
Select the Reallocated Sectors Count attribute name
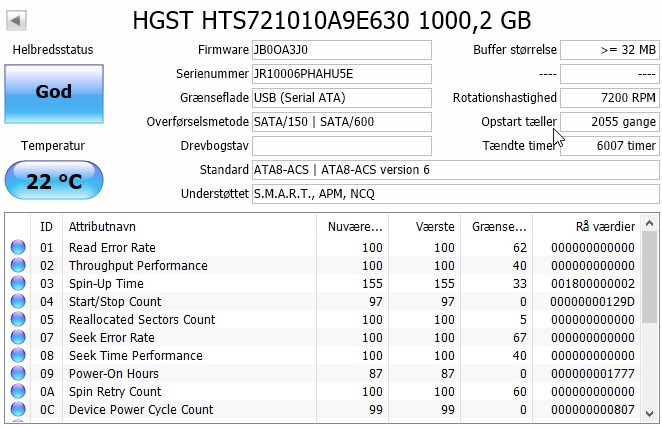pos(142,320)
